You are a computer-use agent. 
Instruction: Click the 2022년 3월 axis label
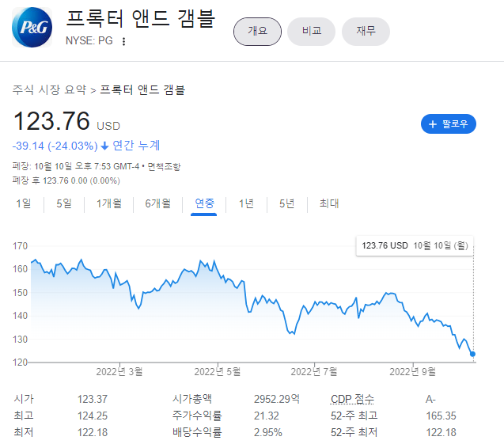[119, 372]
